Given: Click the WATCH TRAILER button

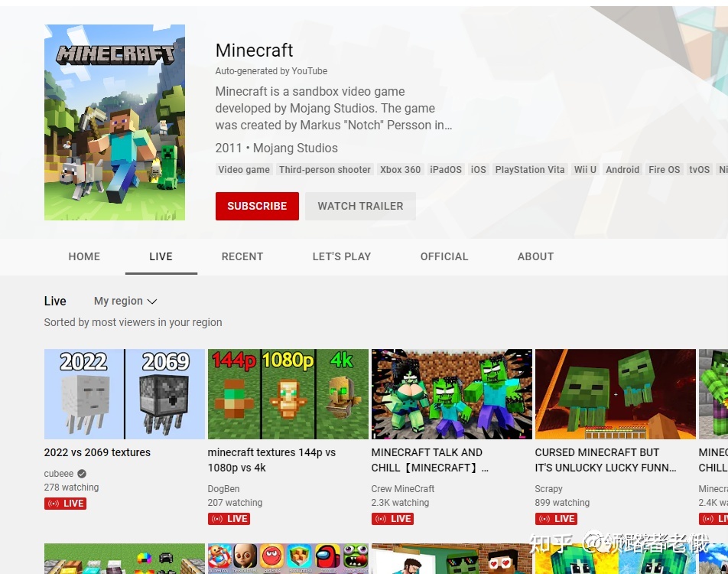Looking at the screenshot, I should tap(360, 206).
